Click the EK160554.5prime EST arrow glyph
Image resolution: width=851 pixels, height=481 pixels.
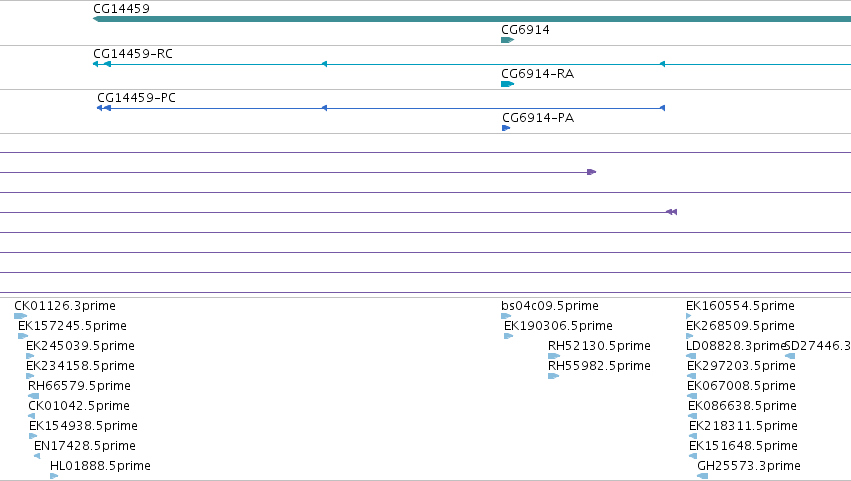(x=689, y=316)
